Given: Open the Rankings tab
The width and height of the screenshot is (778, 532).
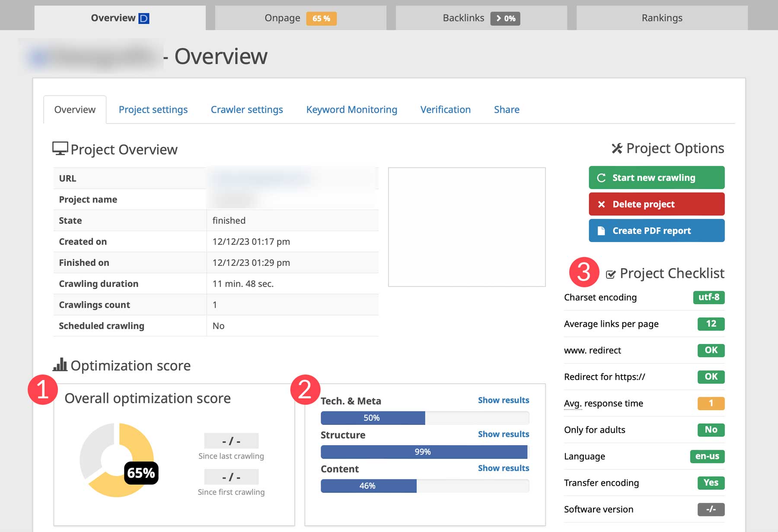Looking at the screenshot, I should coord(662,18).
